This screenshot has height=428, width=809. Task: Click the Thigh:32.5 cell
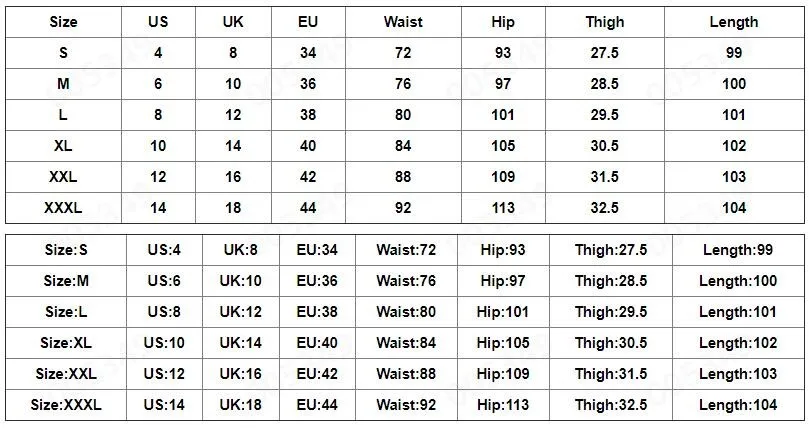[x=611, y=405]
